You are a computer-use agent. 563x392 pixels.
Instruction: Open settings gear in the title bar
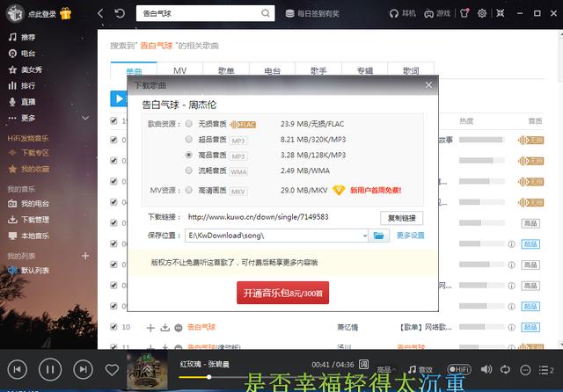(x=482, y=13)
